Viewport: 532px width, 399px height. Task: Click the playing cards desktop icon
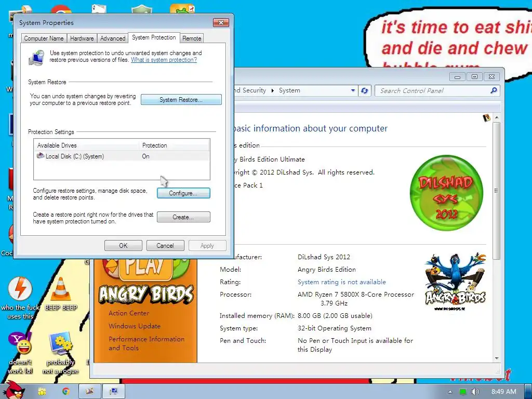point(99,9)
